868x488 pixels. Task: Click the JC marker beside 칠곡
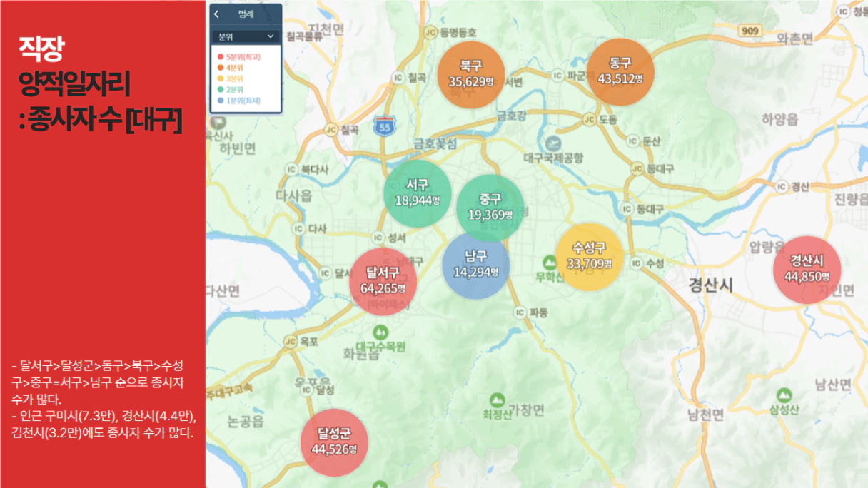(x=330, y=129)
